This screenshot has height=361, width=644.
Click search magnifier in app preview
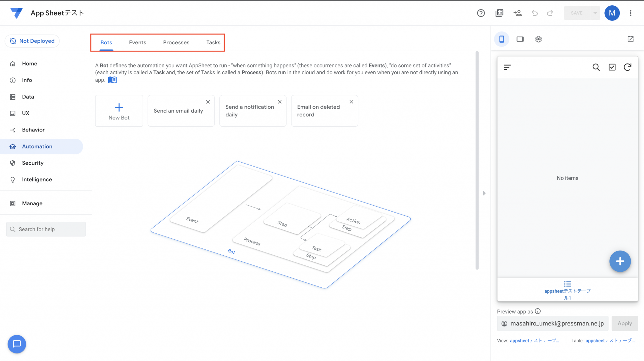point(596,67)
